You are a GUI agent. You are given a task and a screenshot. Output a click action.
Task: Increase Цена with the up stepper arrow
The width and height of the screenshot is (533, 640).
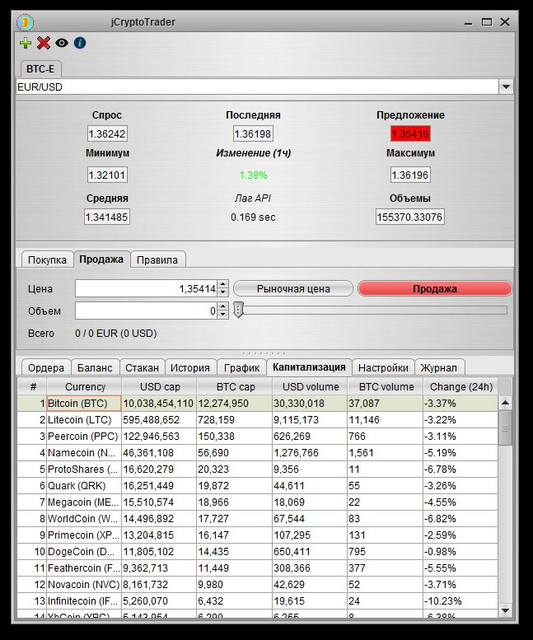pyautogui.click(x=223, y=284)
